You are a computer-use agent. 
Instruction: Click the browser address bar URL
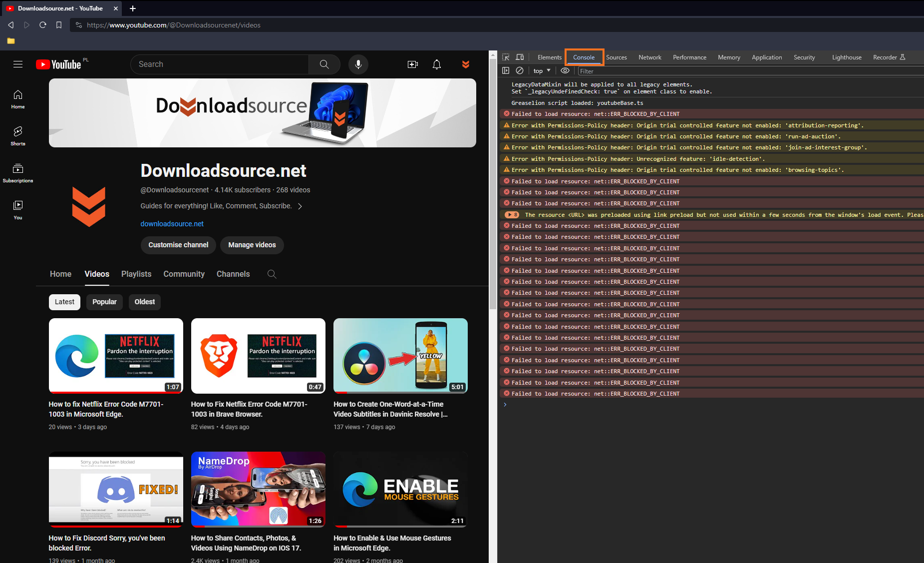click(174, 25)
